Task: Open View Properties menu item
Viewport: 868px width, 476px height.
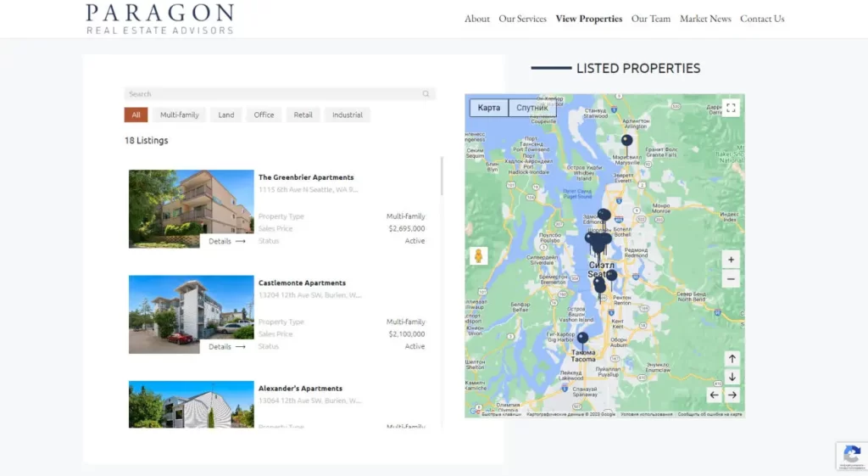Action: (x=588, y=19)
